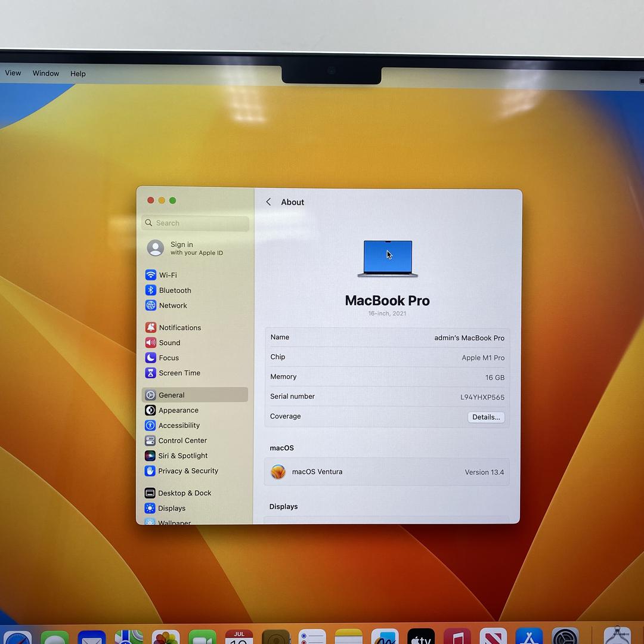Launch Apple TV from the Dock

coord(421,637)
